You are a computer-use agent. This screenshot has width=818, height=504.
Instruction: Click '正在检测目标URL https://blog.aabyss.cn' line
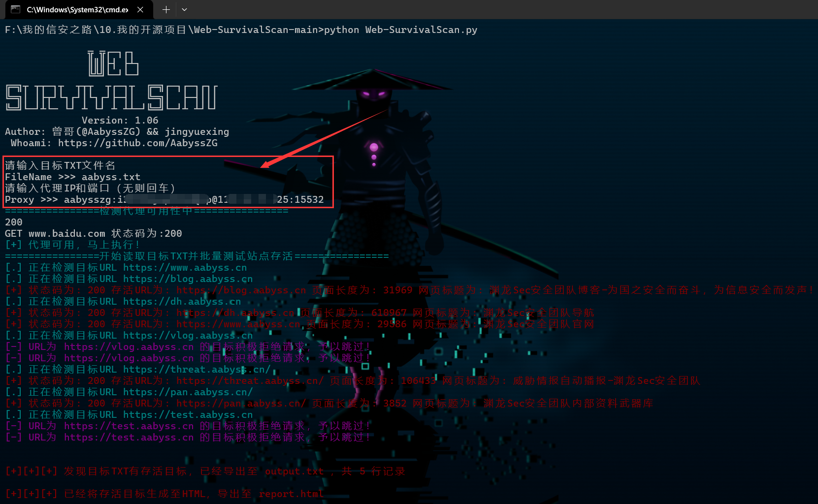[x=129, y=279]
